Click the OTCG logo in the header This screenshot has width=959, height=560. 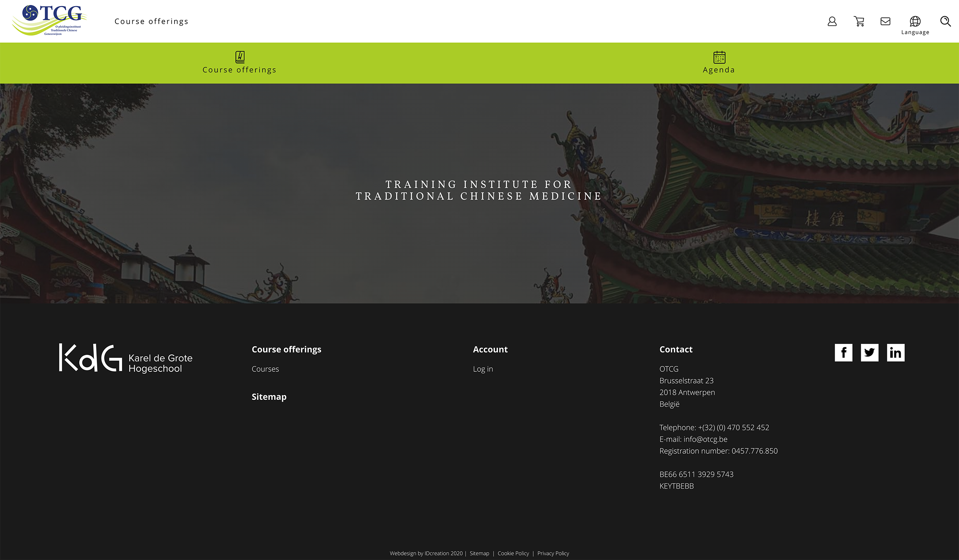49,20
